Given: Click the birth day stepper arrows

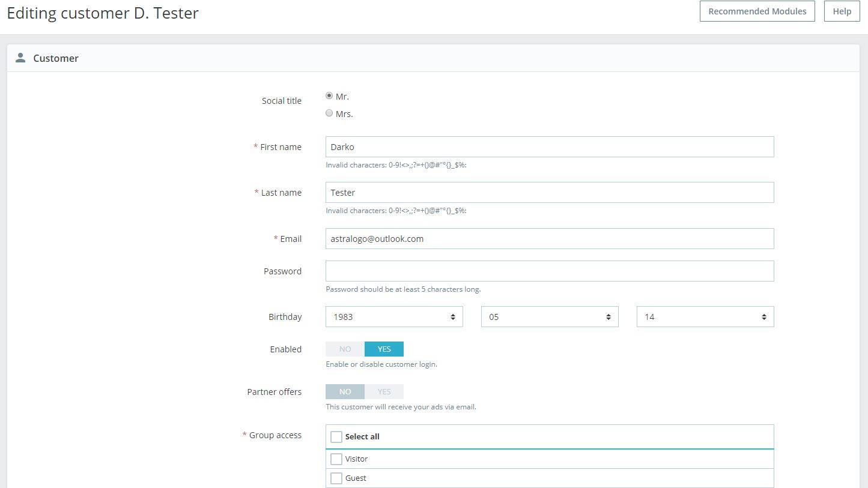Looking at the screenshot, I should click(764, 316).
